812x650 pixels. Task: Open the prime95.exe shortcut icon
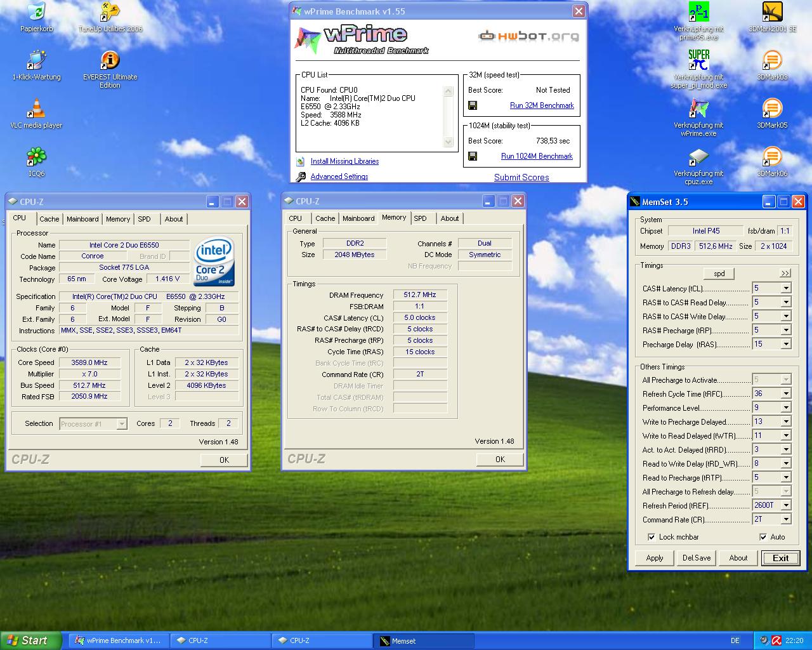pos(698,12)
